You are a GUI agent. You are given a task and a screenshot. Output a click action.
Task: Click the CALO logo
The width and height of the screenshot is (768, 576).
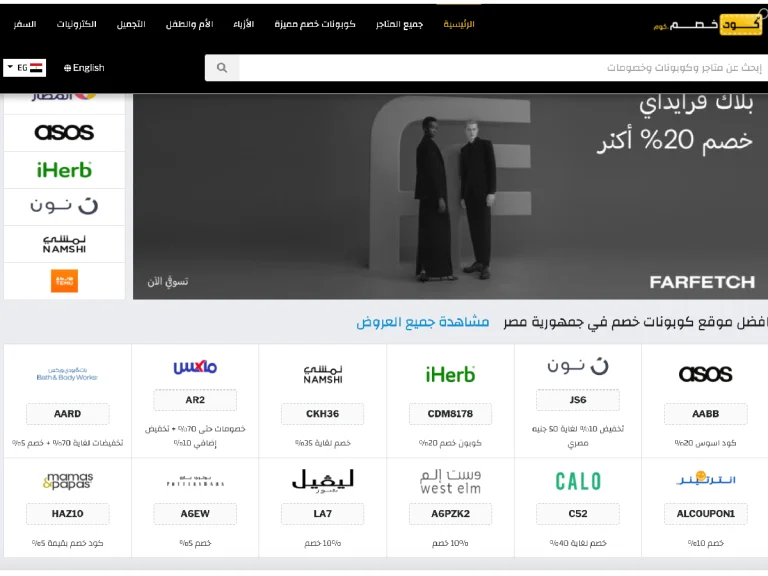[x=578, y=481]
